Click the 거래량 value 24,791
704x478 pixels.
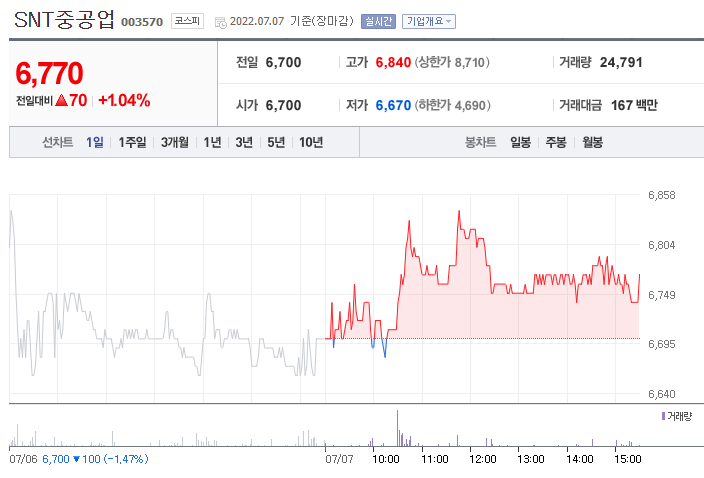621,62
